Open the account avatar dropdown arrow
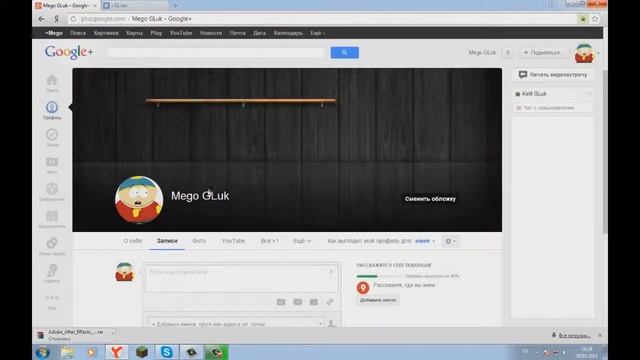640x360 pixels. click(598, 53)
